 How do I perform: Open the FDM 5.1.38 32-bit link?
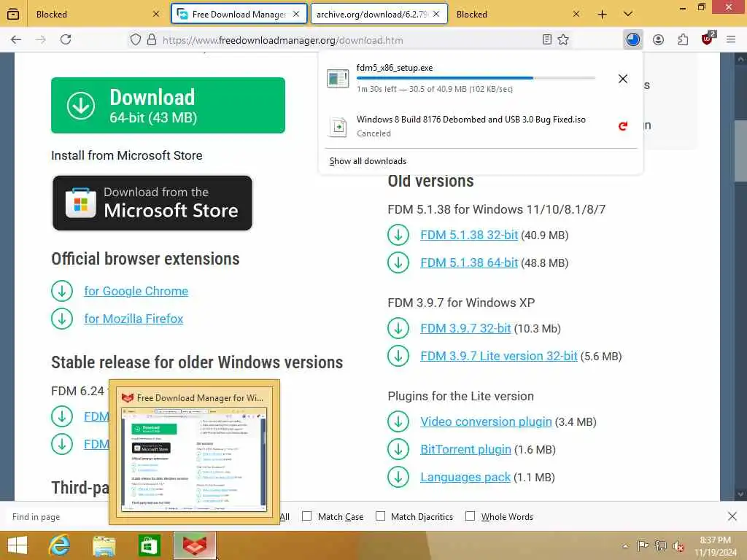[469, 235]
